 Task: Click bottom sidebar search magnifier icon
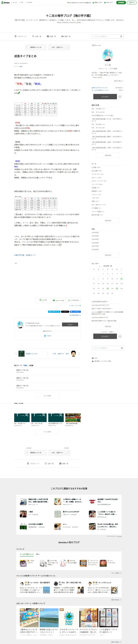[122, 348]
